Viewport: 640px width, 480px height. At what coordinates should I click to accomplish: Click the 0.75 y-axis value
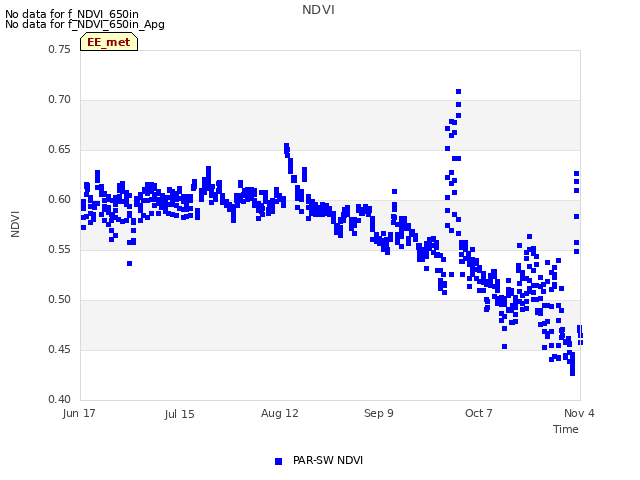point(60,49)
